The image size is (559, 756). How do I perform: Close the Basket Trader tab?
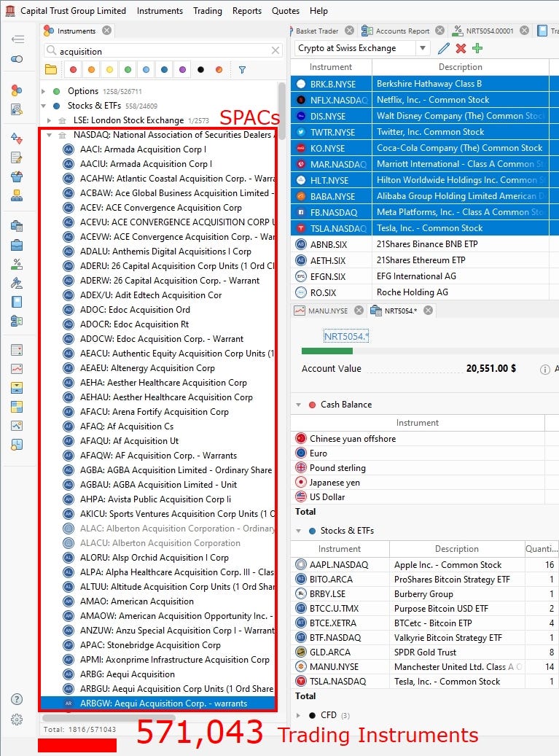coord(349,31)
